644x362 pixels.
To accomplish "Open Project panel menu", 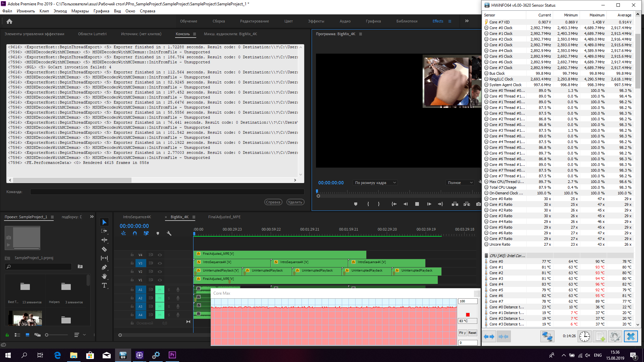I will (52, 217).
